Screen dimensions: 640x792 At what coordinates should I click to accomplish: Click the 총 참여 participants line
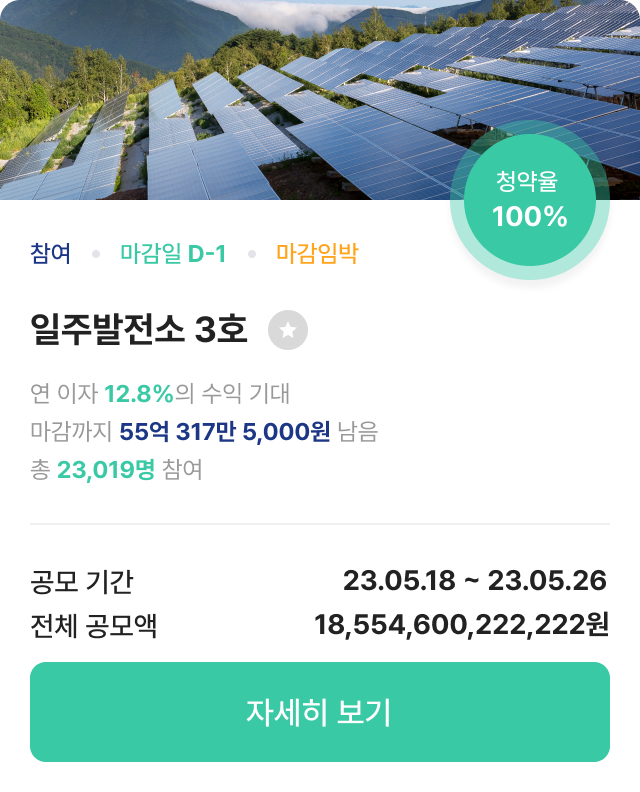point(117,470)
